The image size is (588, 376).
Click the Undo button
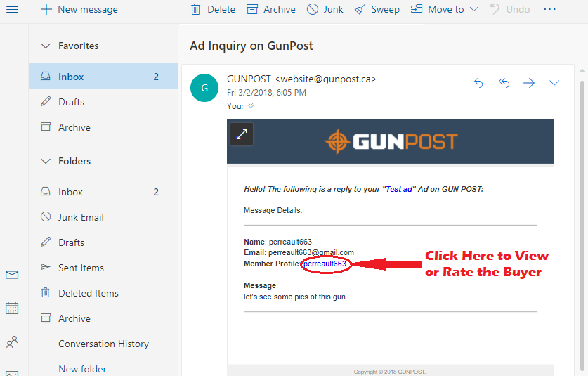pyautogui.click(x=510, y=9)
